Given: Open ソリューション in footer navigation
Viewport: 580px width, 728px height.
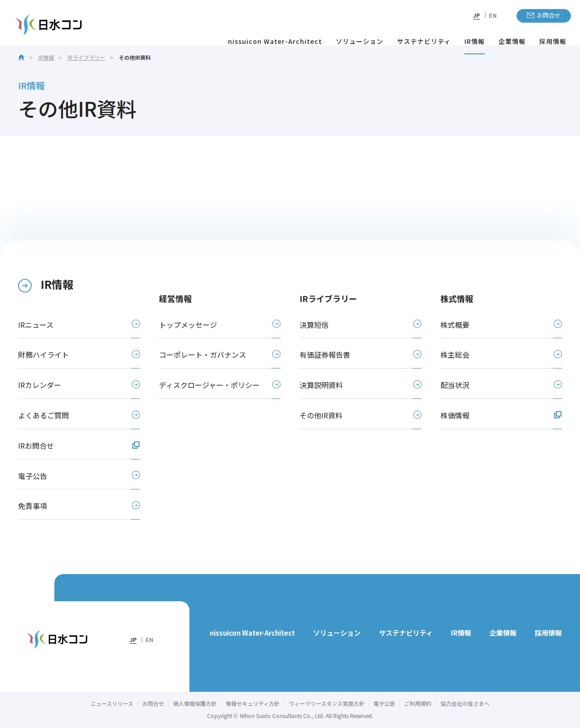Looking at the screenshot, I should click(337, 633).
